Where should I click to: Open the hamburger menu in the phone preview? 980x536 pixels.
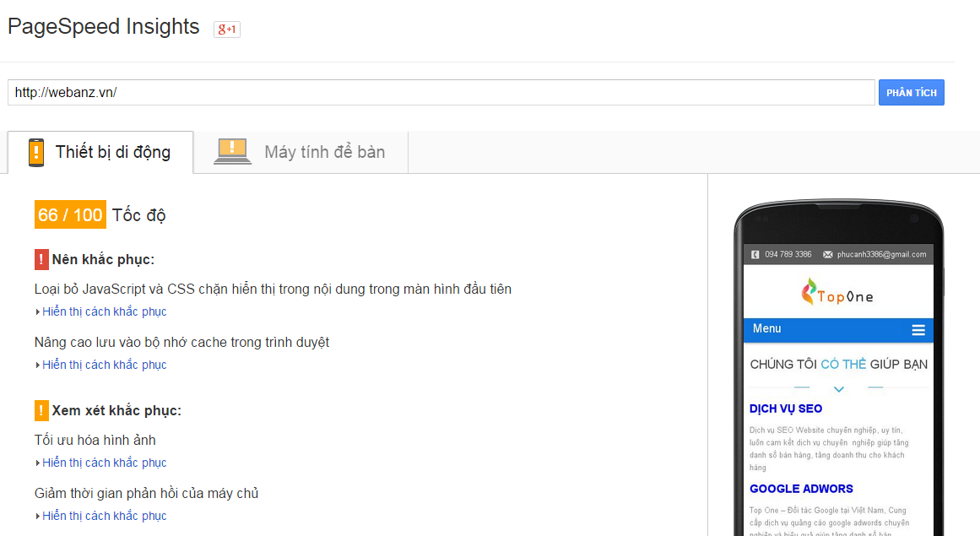(918, 329)
